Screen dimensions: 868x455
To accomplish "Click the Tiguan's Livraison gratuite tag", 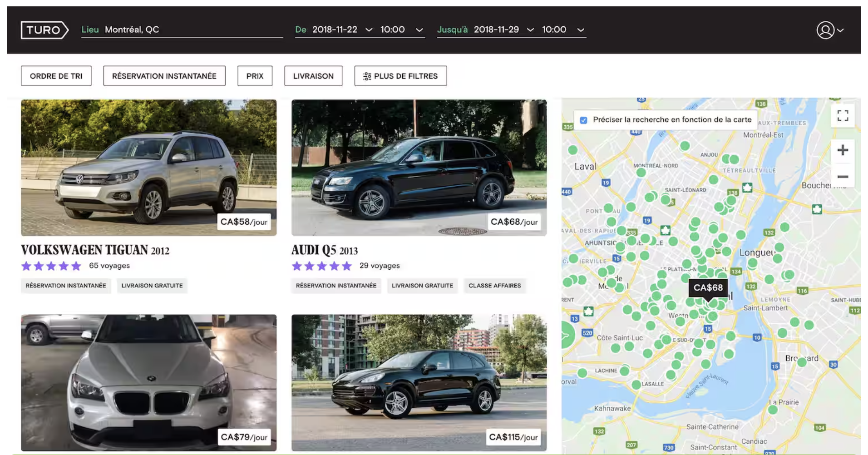I will pyautogui.click(x=152, y=286).
